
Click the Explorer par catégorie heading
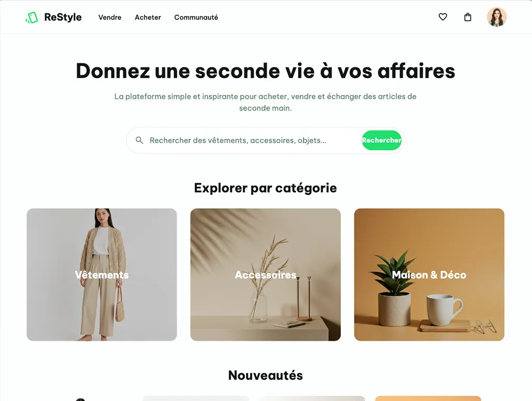(265, 188)
